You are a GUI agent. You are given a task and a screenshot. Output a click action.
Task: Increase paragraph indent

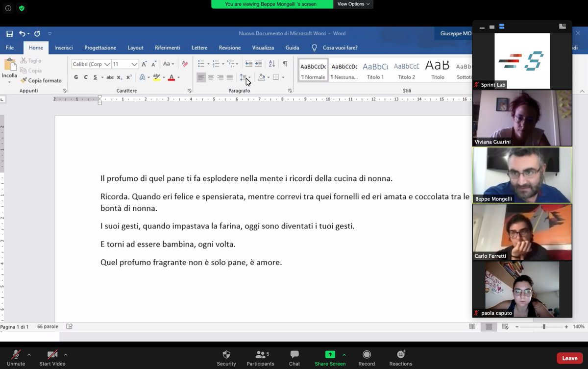pyautogui.click(x=258, y=64)
